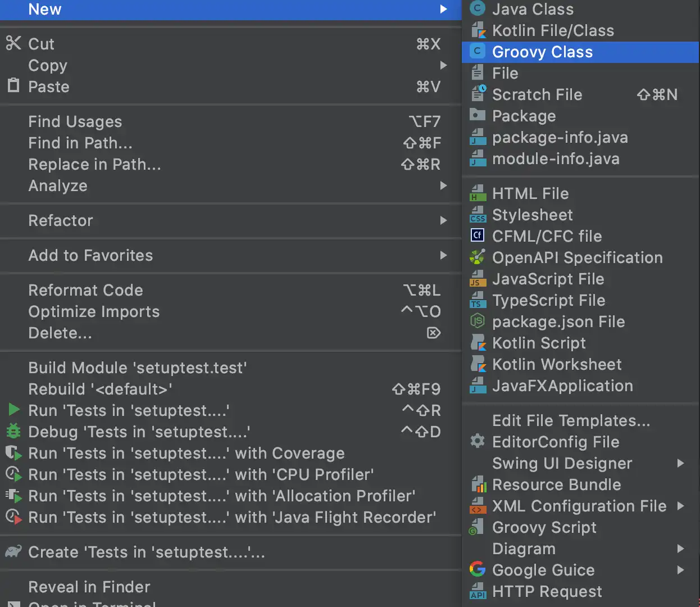Choose Optimize Imports
700x607 pixels.
[230, 311]
